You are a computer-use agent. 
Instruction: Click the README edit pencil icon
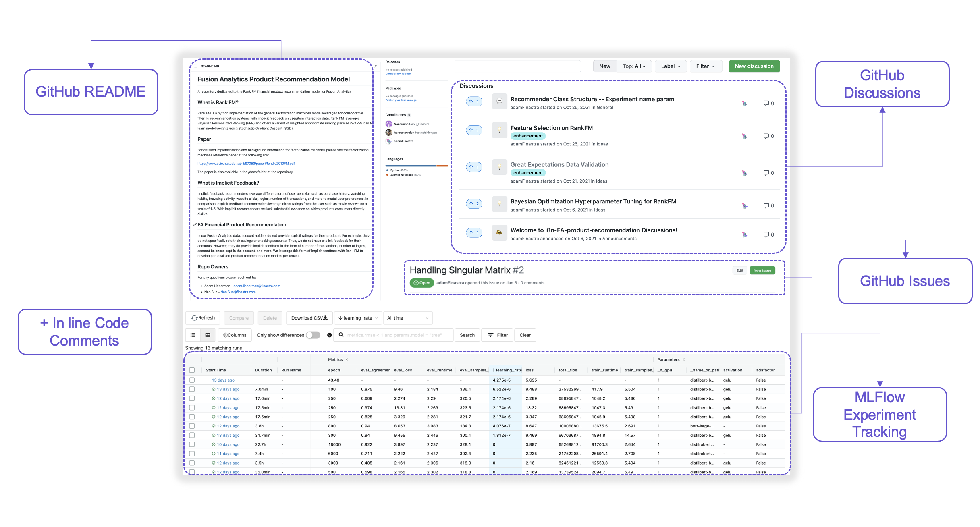(x=375, y=66)
